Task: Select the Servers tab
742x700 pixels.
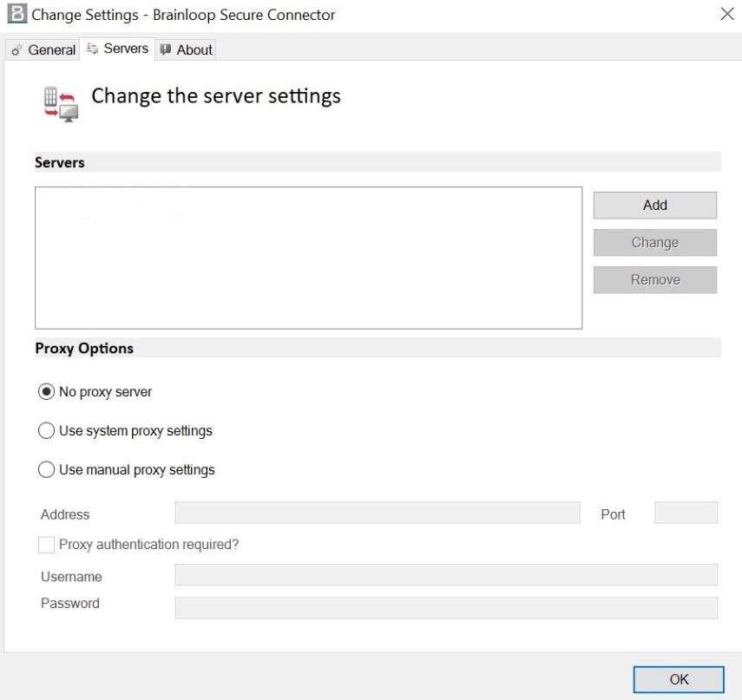Action: pos(117,49)
